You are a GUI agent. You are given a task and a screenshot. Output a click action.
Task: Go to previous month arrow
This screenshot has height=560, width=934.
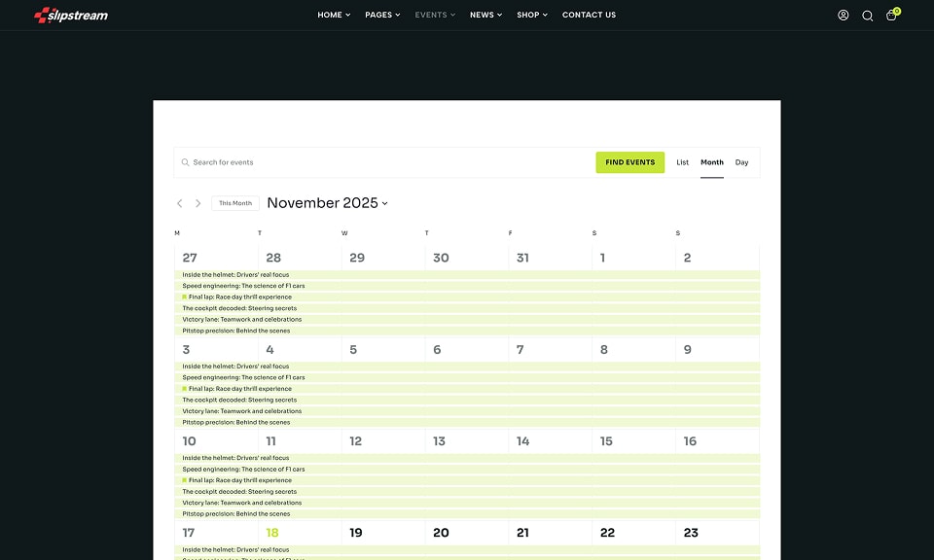pyautogui.click(x=179, y=203)
